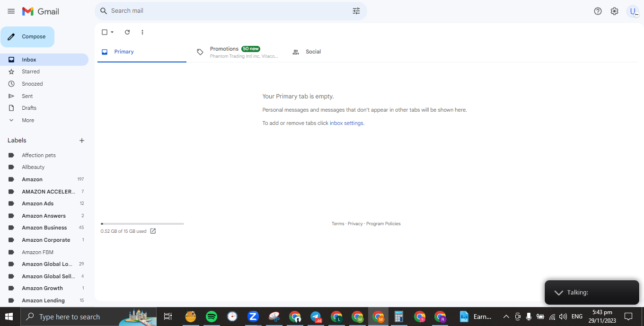Open the taskbar clock and date
This screenshot has height=326, width=644.
coord(602,317)
